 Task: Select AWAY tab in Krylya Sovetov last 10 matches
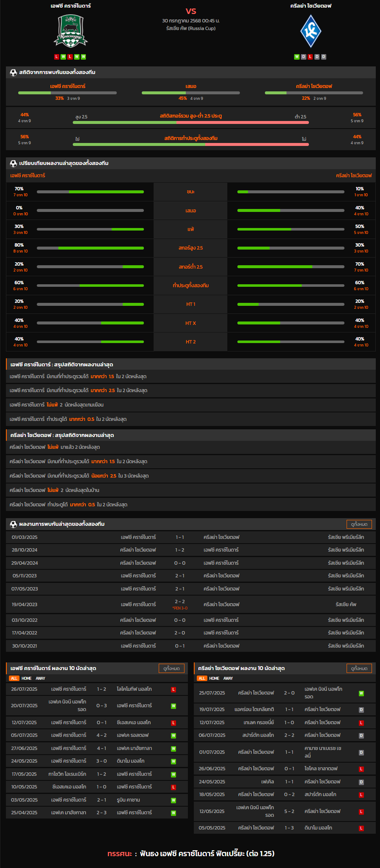(228, 678)
